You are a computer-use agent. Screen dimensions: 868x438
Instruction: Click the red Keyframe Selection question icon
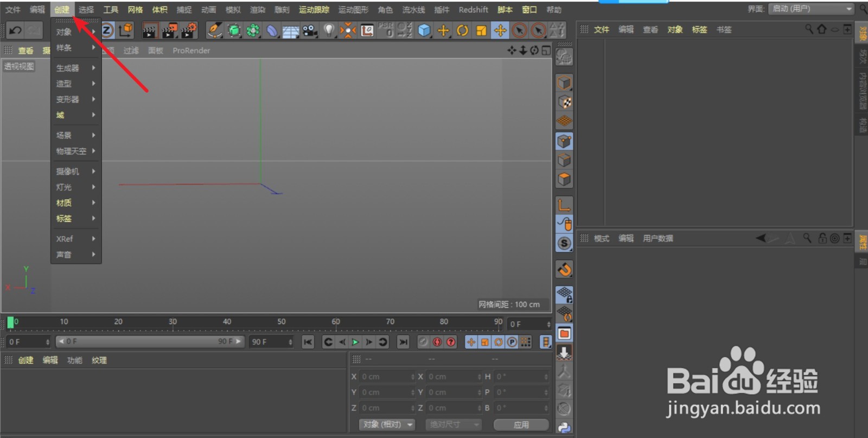[451, 342]
